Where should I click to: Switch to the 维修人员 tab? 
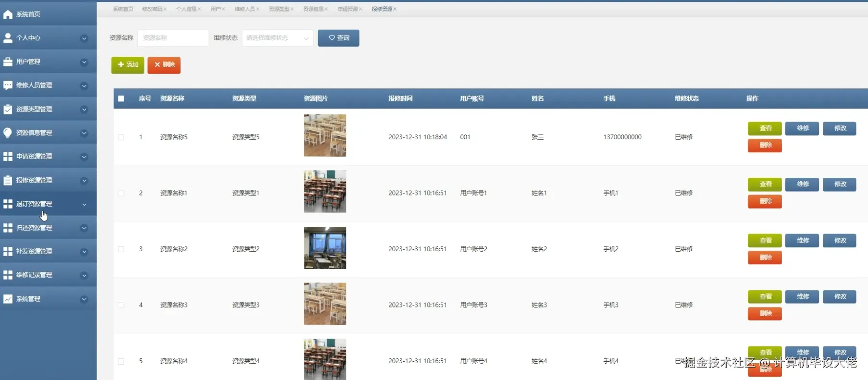click(x=245, y=9)
